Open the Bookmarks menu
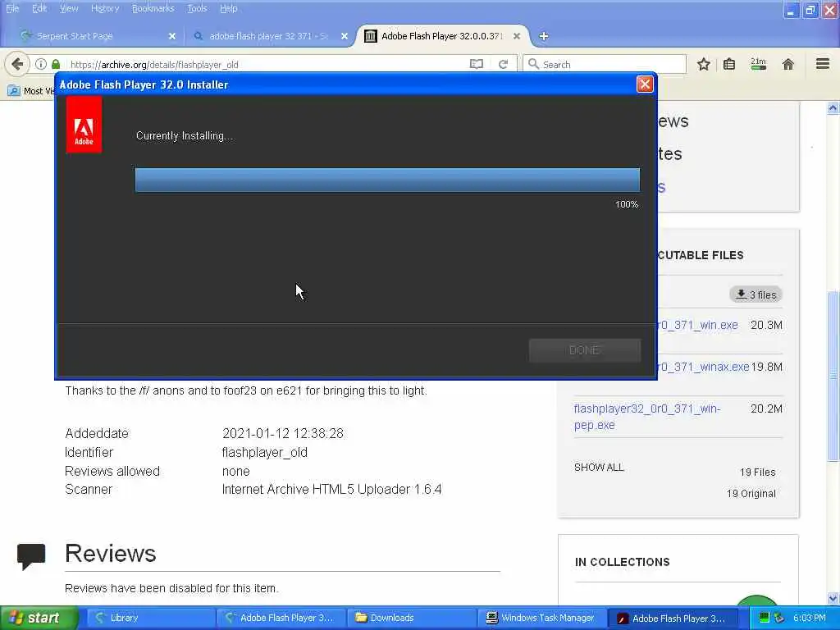 (153, 8)
